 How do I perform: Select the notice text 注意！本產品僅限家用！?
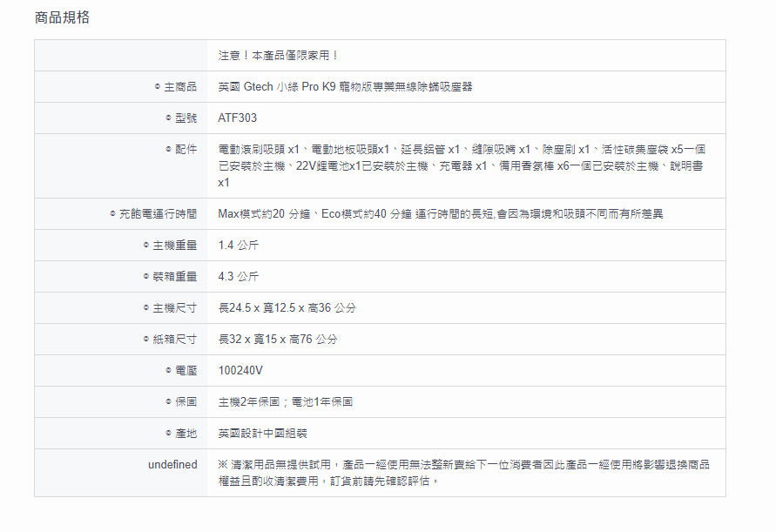point(278,56)
